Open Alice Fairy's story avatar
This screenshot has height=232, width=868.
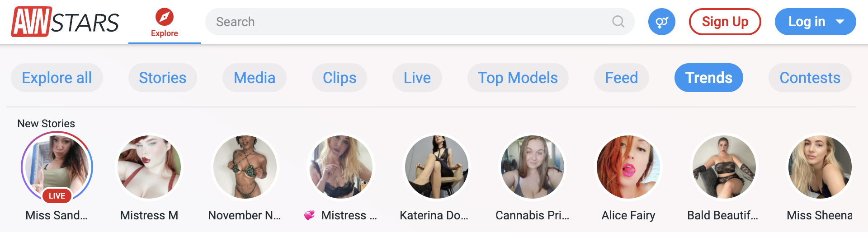(x=628, y=167)
